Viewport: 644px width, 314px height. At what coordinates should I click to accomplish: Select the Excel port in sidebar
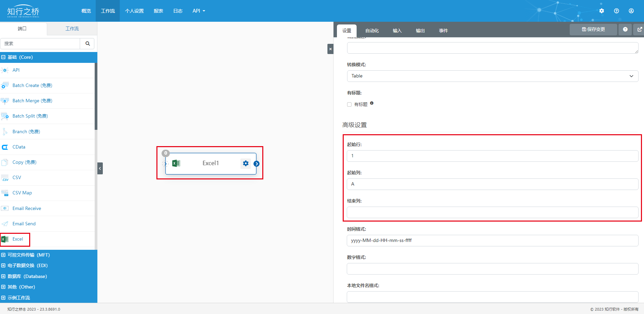coord(18,239)
